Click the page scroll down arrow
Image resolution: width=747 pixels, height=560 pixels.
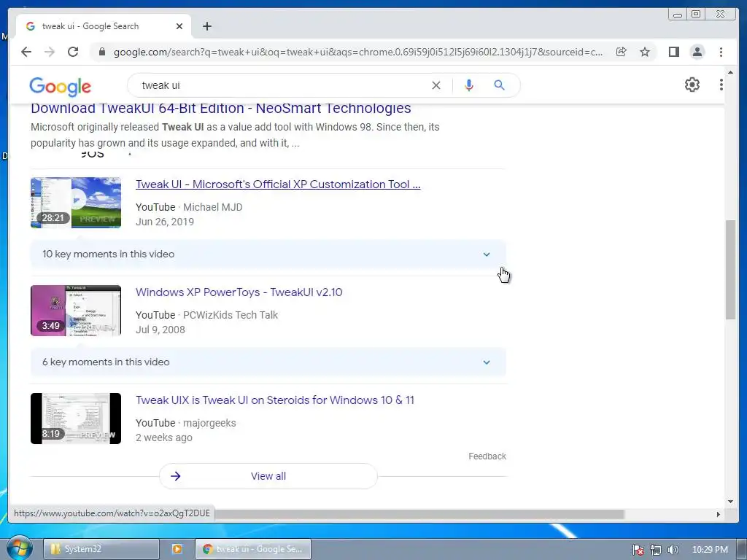[730, 502]
